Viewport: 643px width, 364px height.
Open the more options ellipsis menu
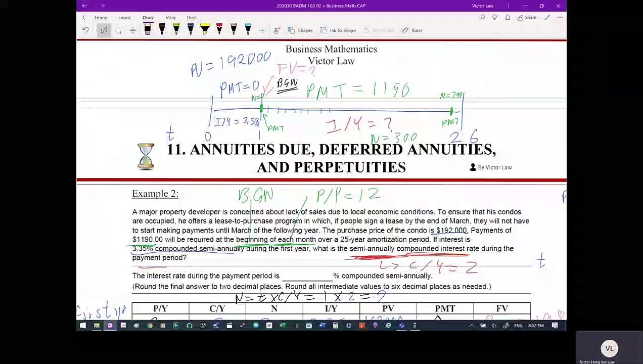560,18
